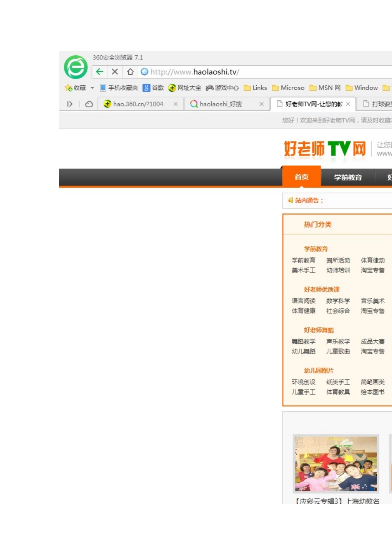Click the cloud sync icon in tab bar
Image resolution: width=392 pixels, height=555 pixels.
(x=89, y=104)
